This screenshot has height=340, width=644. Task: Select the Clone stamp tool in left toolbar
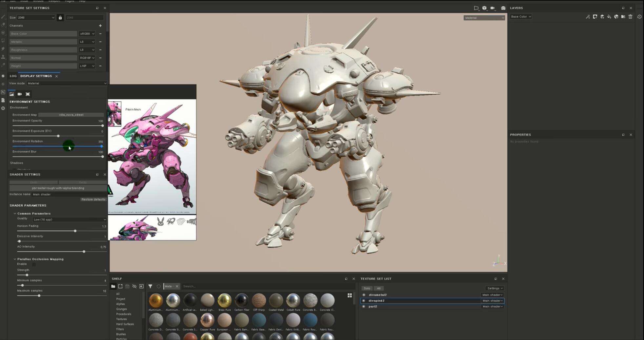point(3,57)
